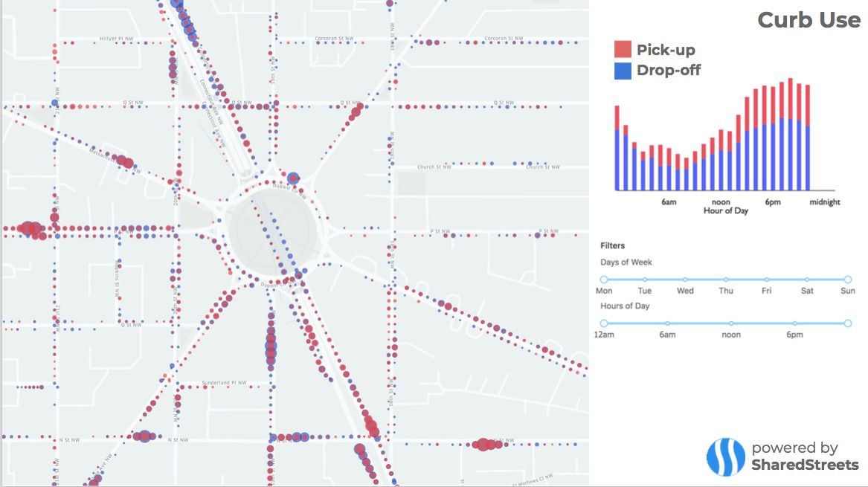Click the red Pick-up legend swatch
Screen dimensions: 868x487
click(623, 50)
